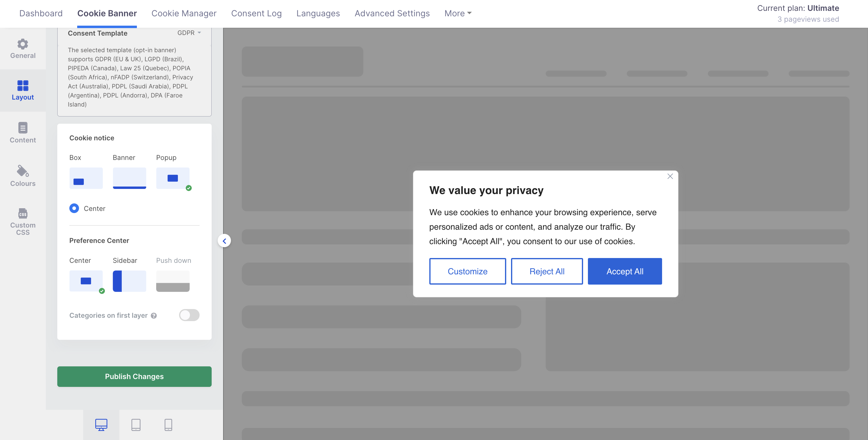Select the Center position radio button
Viewport: 868px width, 440px height.
point(74,208)
